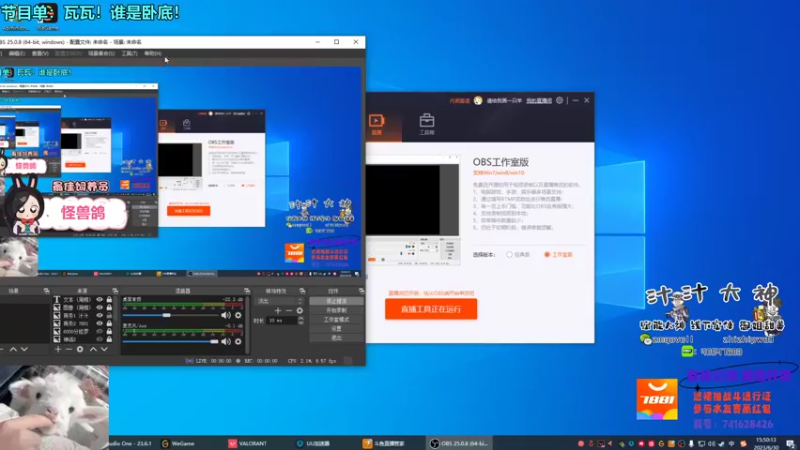Move selected source up
Viewport: 800px width, 450px height.
pyautogui.click(x=93, y=349)
